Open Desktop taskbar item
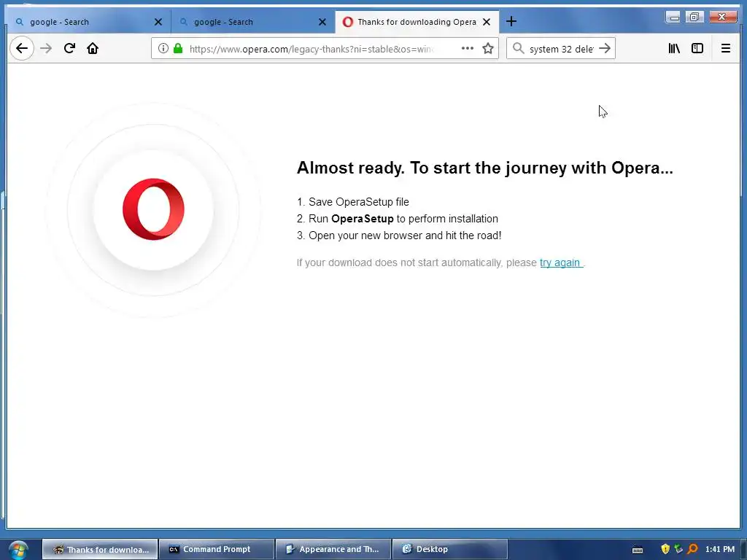Image resolution: width=747 pixels, height=560 pixels. [449, 549]
